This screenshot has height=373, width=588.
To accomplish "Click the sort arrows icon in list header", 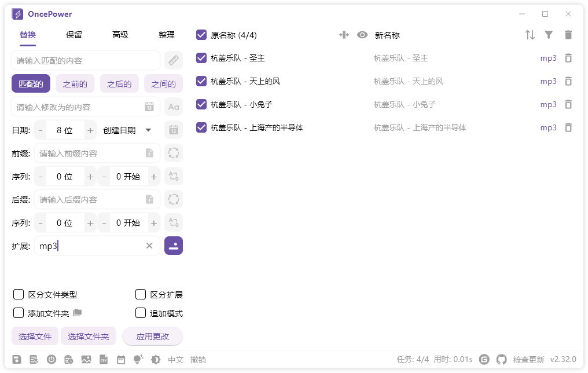I will click(x=530, y=35).
